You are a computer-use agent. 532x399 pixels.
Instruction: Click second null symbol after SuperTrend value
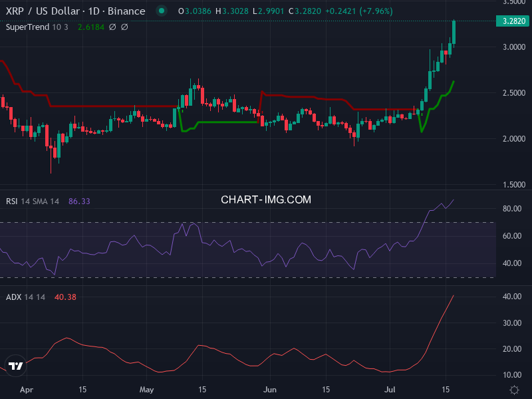pos(124,27)
